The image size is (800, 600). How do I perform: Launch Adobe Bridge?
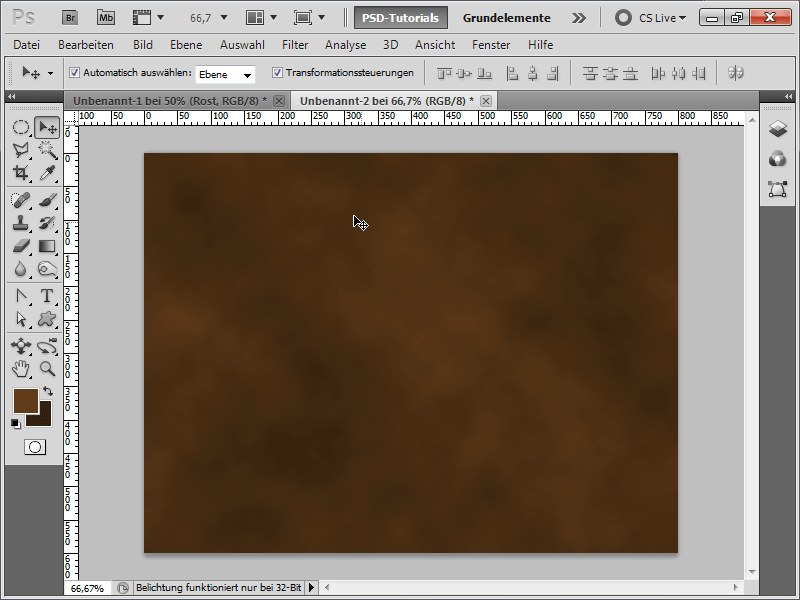click(x=70, y=18)
